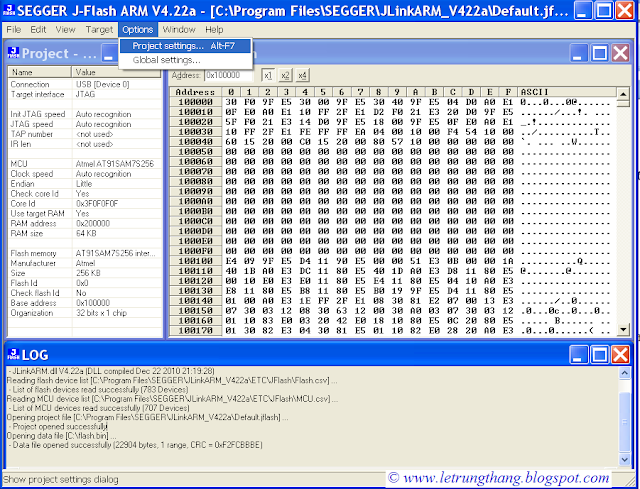Click the ASCII column header
The height and width of the screenshot is (489, 640).
point(567,92)
